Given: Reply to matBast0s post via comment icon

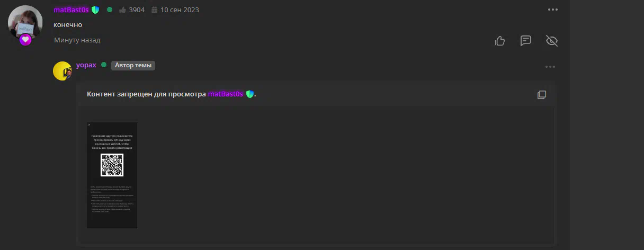Looking at the screenshot, I should [525, 41].
